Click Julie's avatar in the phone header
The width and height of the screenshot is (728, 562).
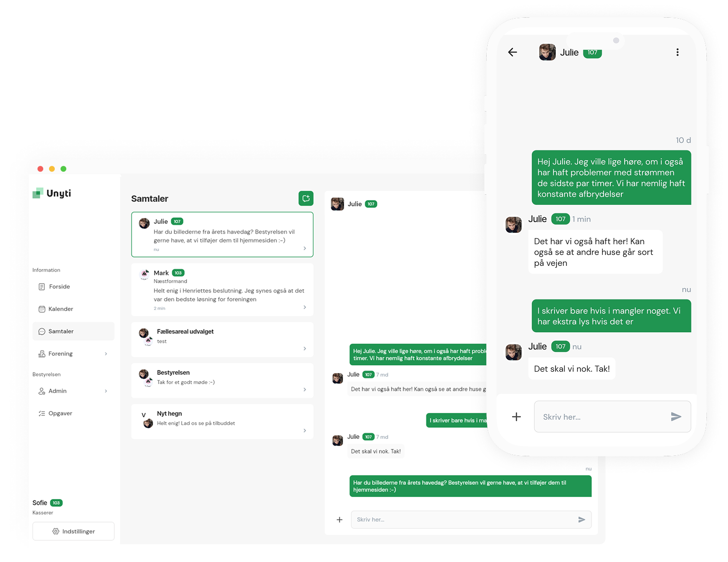(x=547, y=52)
